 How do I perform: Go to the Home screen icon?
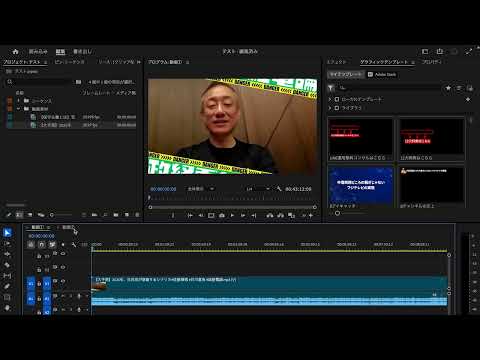15,52
